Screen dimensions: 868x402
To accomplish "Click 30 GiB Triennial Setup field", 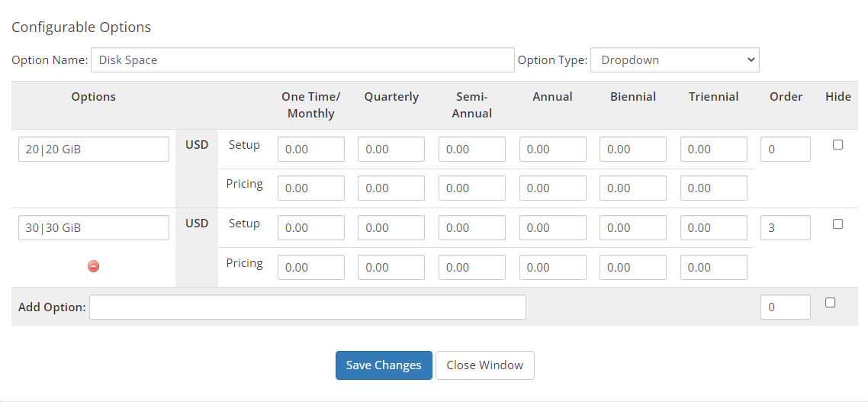I will tap(714, 227).
